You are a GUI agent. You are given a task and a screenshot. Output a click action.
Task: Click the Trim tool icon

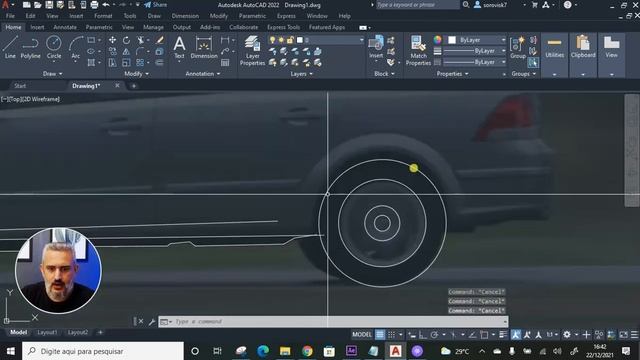141,40
